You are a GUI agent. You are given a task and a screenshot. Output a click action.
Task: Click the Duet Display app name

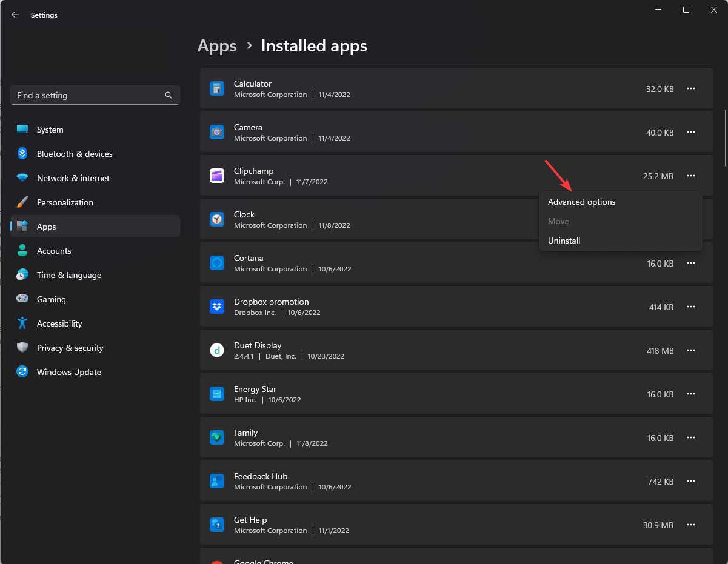258,345
